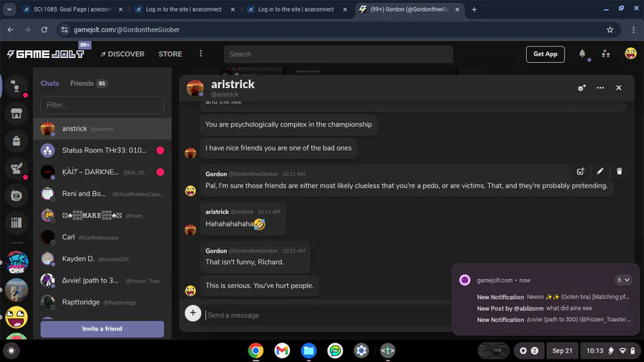Open the store shop icon in left sidebar
Viewport: 644px width, 362px height.
pyautogui.click(x=16, y=114)
